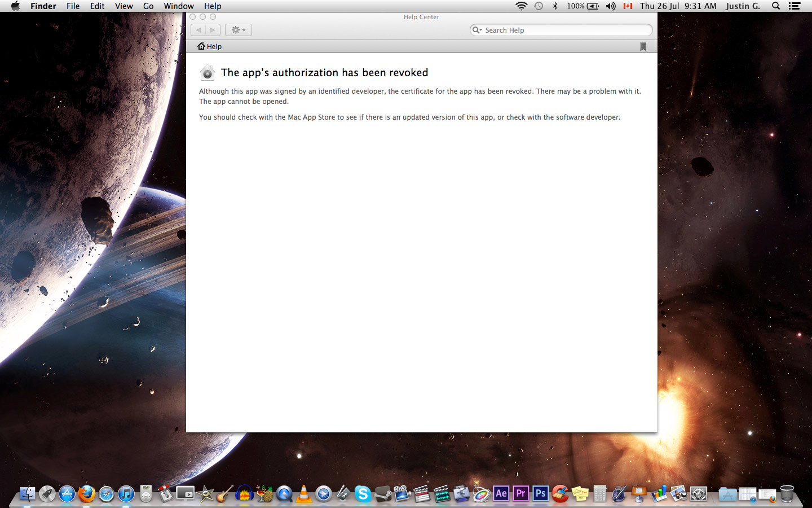Screen dimensions: 812x508
Task: Click the battery 100% indicator
Action: click(x=583, y=6)
